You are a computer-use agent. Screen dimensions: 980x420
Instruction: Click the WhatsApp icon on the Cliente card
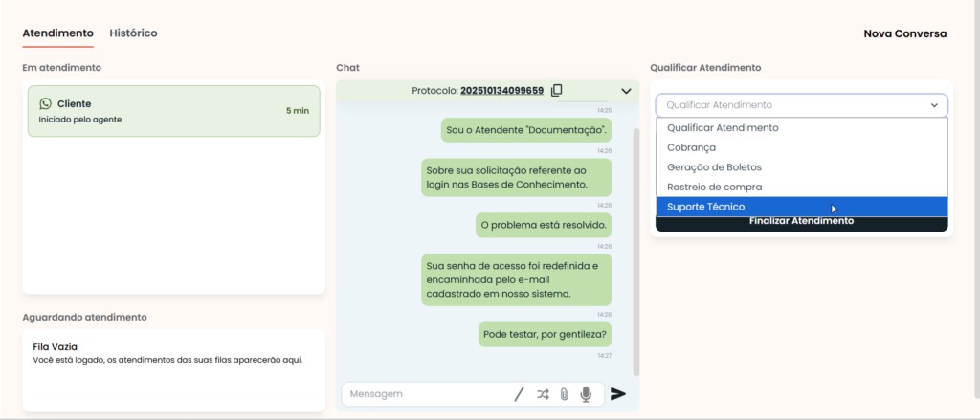point(45,103)
